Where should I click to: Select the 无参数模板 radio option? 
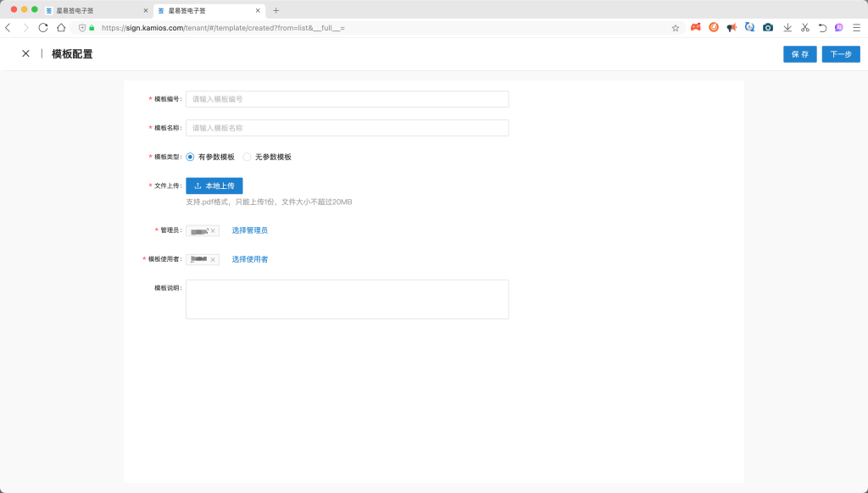[x=247, y=158]
